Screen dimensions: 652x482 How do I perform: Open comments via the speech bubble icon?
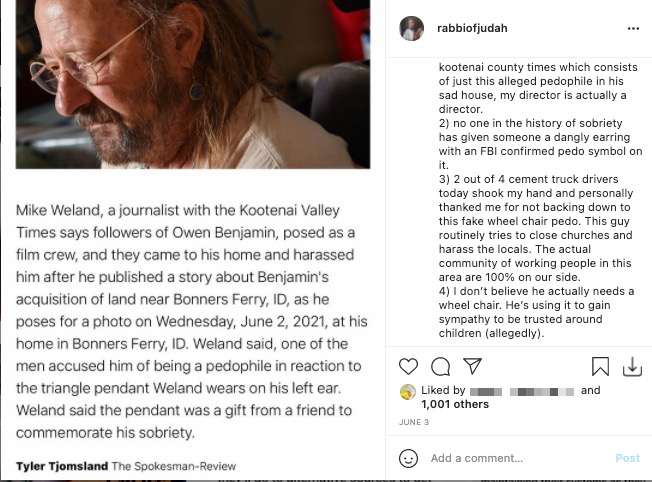pyautogui.click(x=440, y=366)
